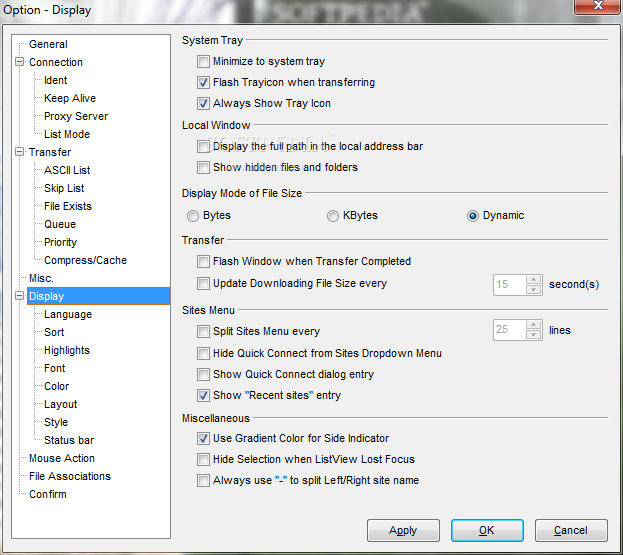623x555 pixels.
Task: Enable Show Quick Connect dialog entry
Action: 203,375
